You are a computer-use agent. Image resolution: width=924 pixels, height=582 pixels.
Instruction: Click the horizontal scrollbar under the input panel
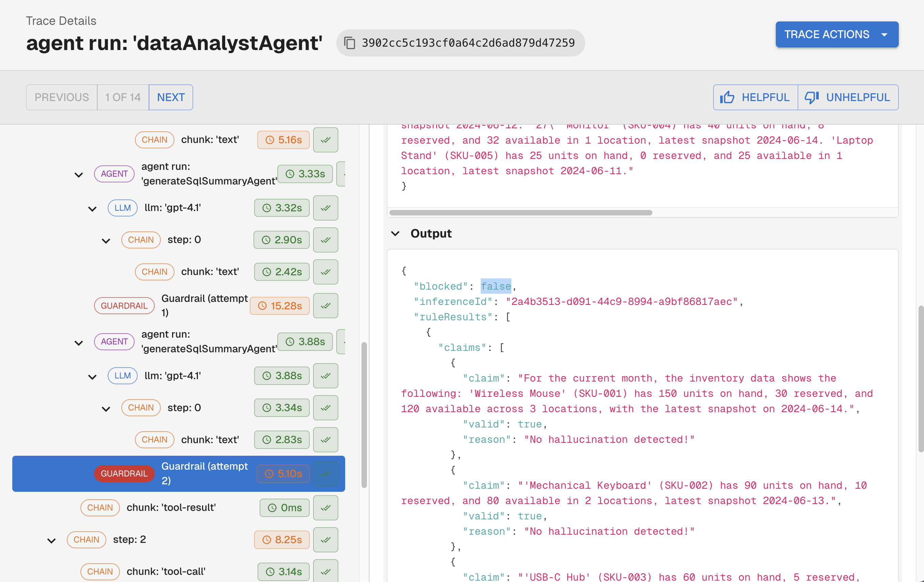520,213
